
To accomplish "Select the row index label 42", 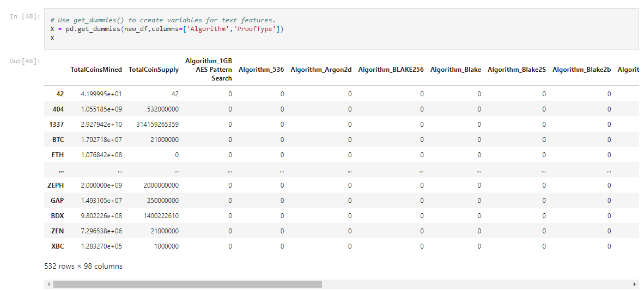I will [x=60, y=94].
